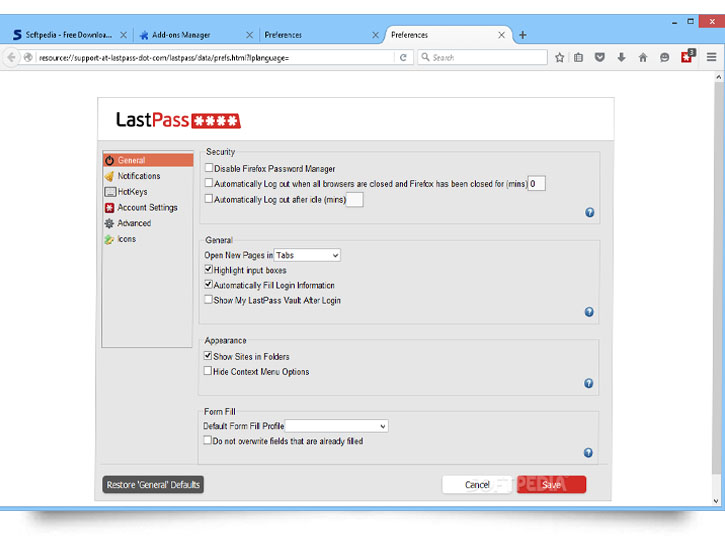Click the site identity globe icon

click(x=28, y=57)
